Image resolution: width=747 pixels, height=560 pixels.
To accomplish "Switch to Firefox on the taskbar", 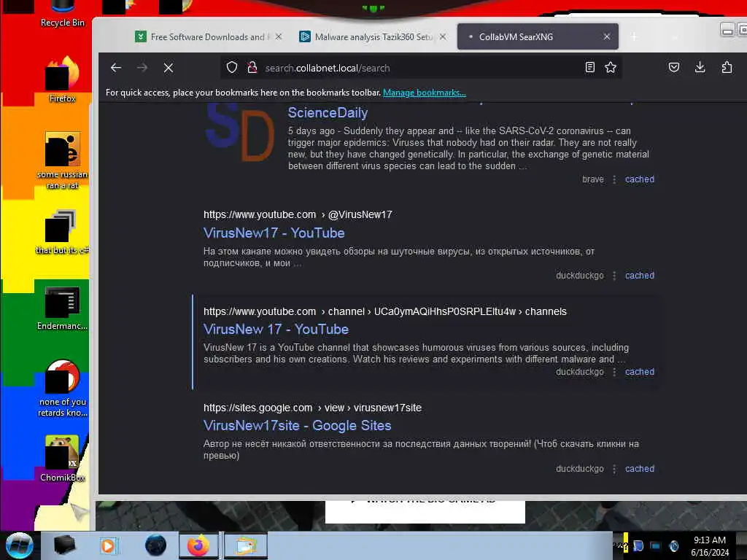I will click(x=198, y=545).
